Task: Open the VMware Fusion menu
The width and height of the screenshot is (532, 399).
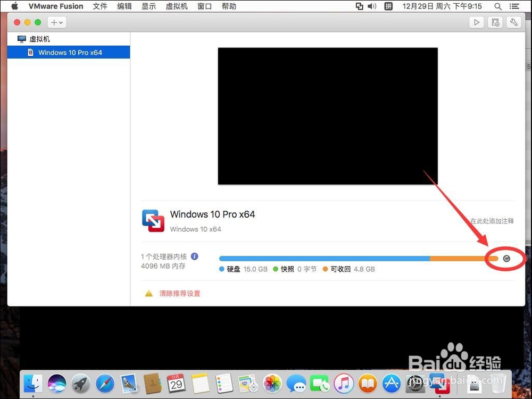Action: pos(56,6)
